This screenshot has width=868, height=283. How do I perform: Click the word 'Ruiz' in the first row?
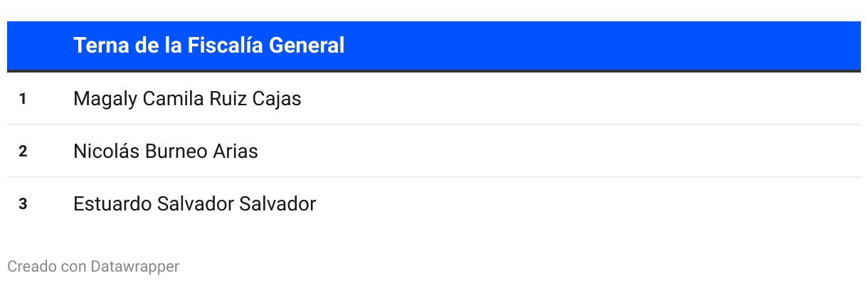(228, 99)
